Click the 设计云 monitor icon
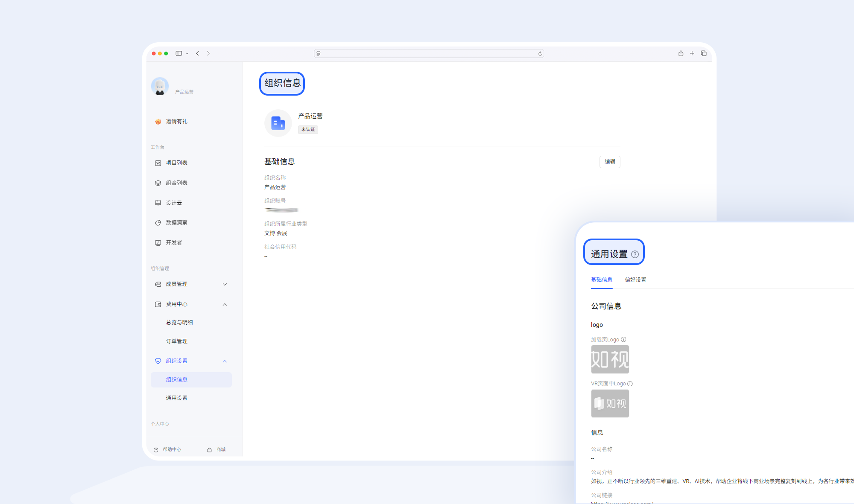 (158, 203)
